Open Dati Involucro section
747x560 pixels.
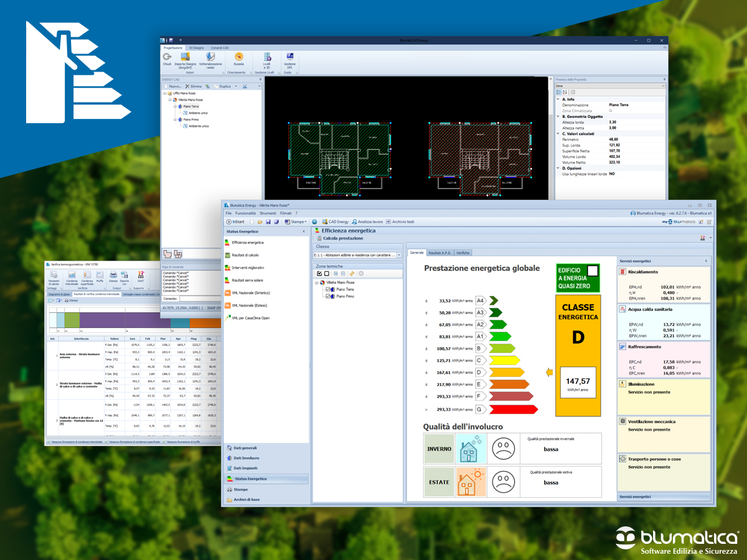click(266, 458)
